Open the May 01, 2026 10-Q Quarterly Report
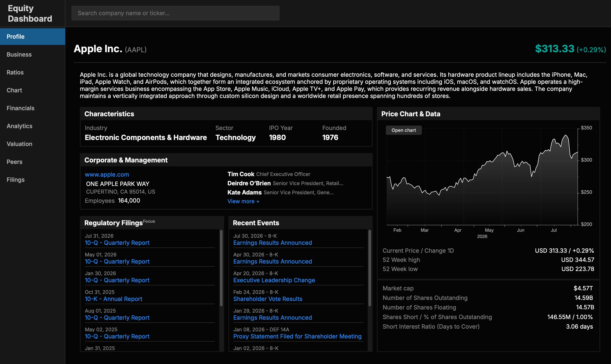 point(117,261)
